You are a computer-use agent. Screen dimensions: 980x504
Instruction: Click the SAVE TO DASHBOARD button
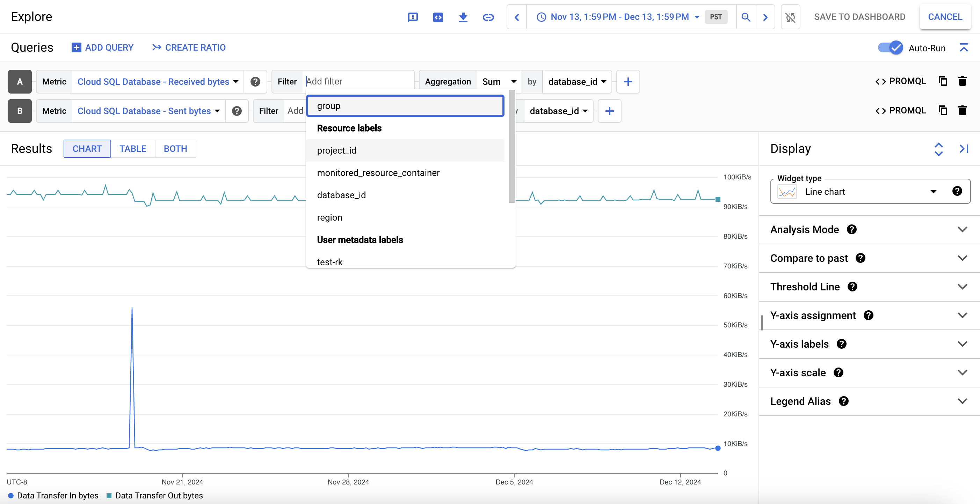(860, 16)
